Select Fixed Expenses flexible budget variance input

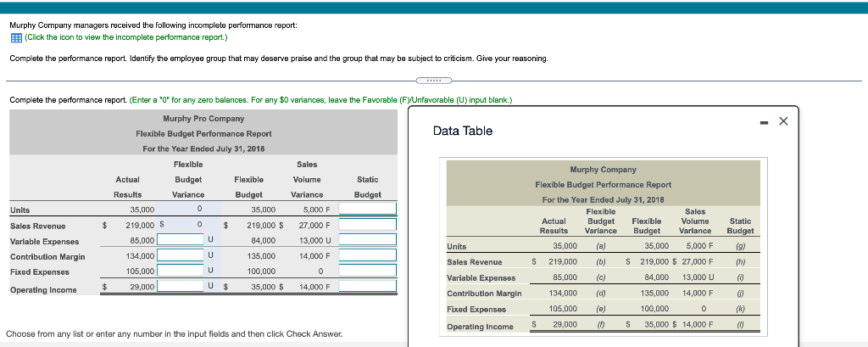(181, 270)
